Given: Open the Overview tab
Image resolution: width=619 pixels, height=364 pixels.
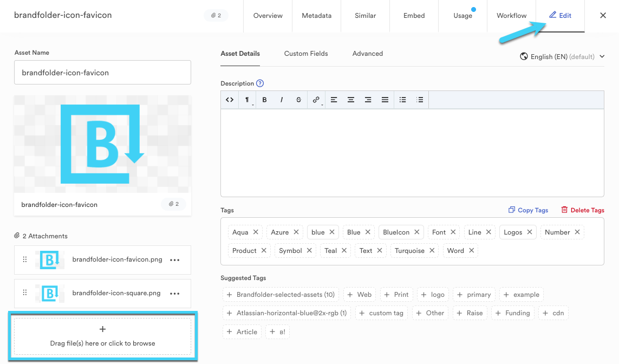Looking at the screenshot, I should pos(268,16).
